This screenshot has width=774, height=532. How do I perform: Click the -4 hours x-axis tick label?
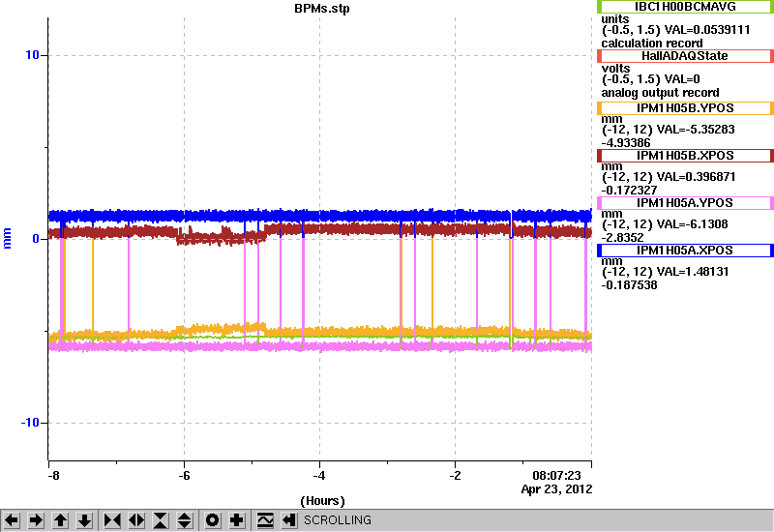pyautogui.click(x=319, y=476)
